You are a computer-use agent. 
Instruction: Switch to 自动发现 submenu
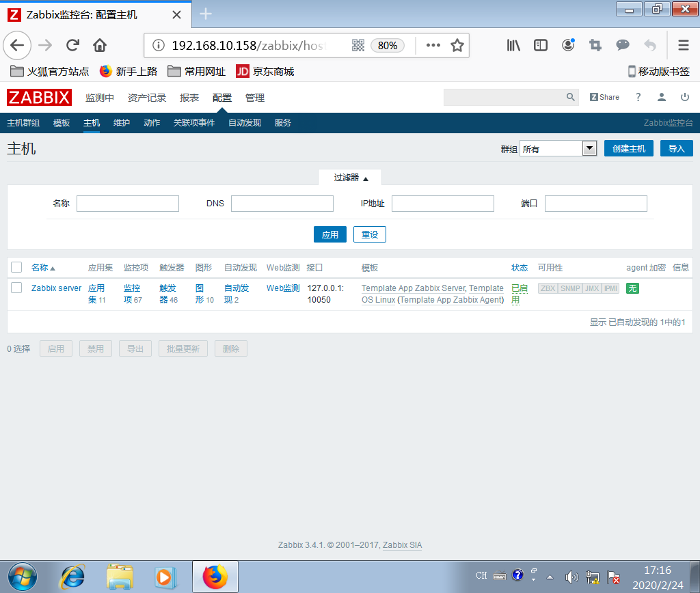pos(245,123)
